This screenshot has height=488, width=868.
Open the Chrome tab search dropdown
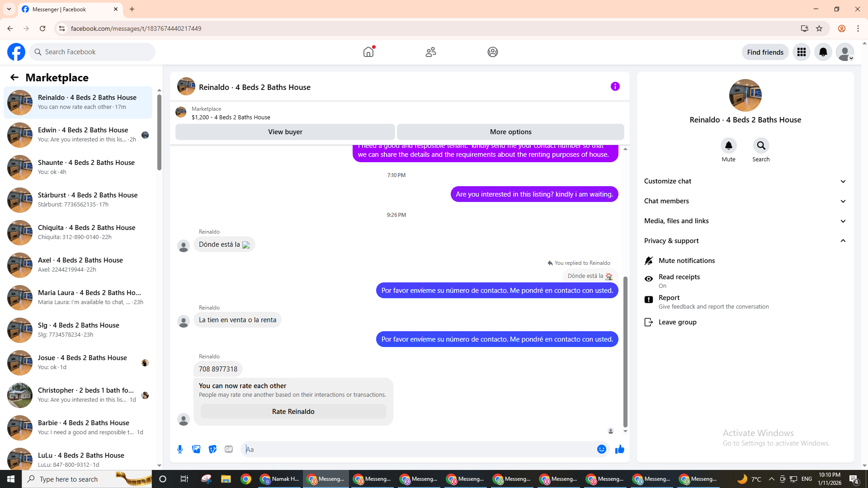tap(9, 9)
